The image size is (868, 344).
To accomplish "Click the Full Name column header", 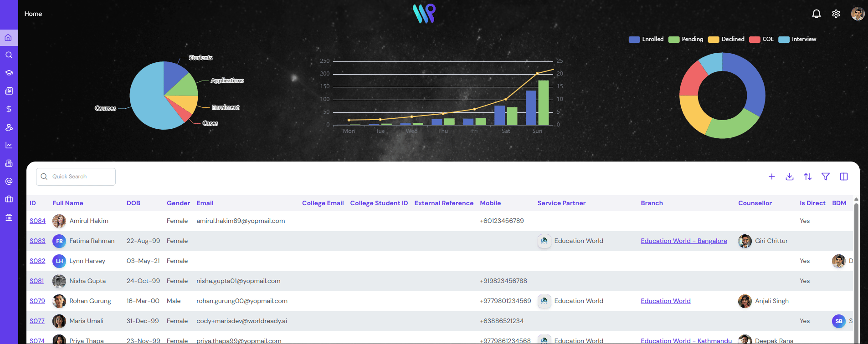I will [68, 203].
